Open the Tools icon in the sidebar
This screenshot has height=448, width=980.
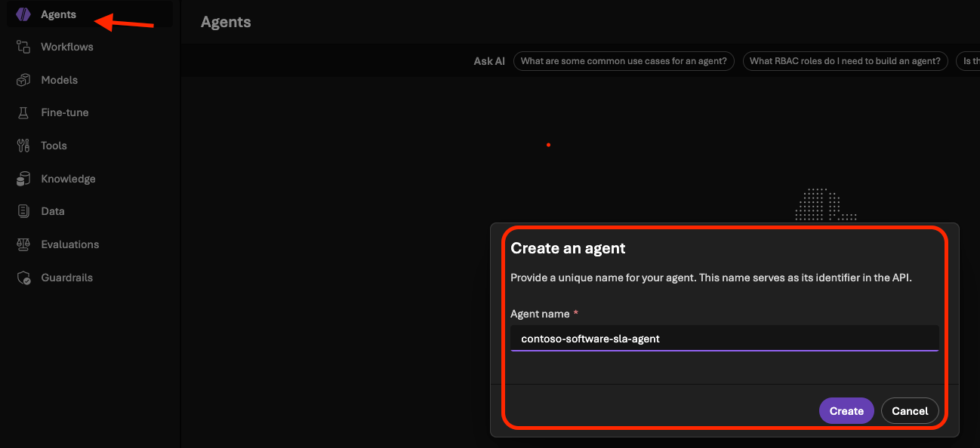23,146
